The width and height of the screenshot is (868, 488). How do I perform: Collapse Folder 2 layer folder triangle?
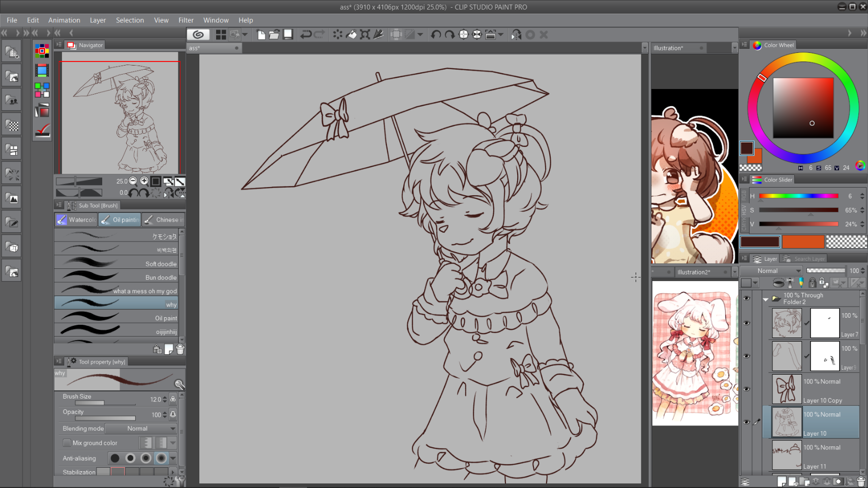tap(766, 299)
